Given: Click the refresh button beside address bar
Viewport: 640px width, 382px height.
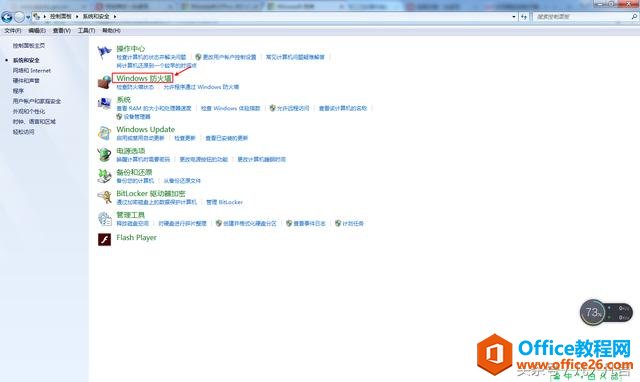Looking at the screenshot, I should 524,17.
